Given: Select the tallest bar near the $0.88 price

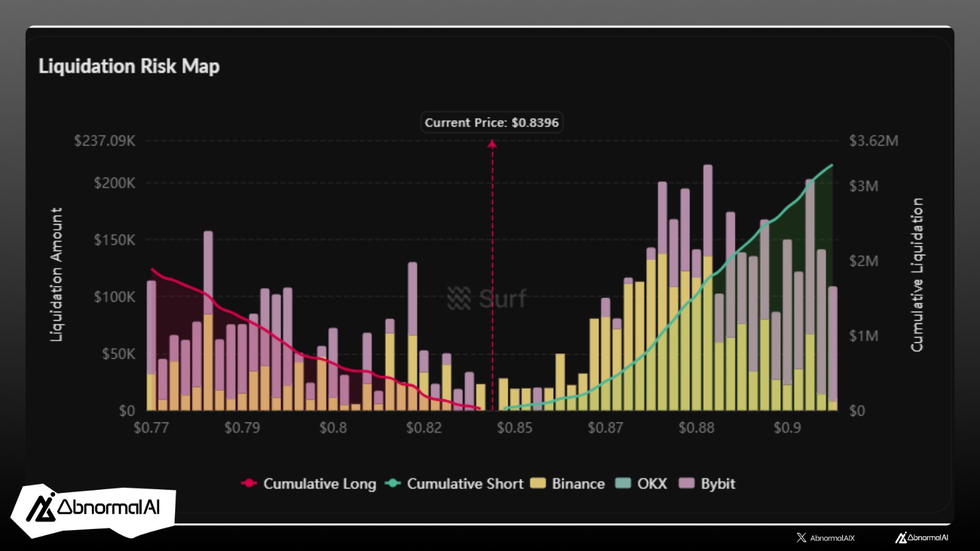Looking at the screenshot, I should point(707,288).
